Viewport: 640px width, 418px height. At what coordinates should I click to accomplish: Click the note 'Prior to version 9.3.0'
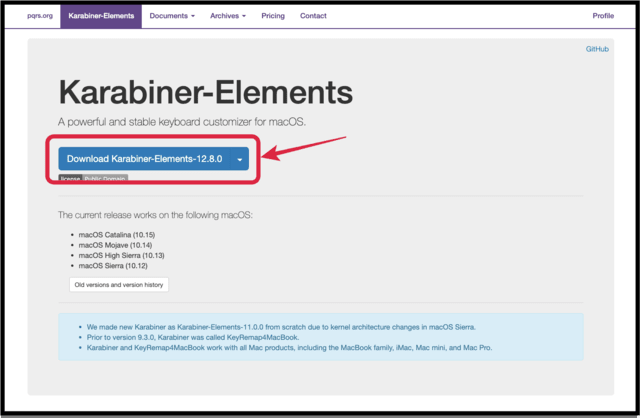click(x=193, y=337)
